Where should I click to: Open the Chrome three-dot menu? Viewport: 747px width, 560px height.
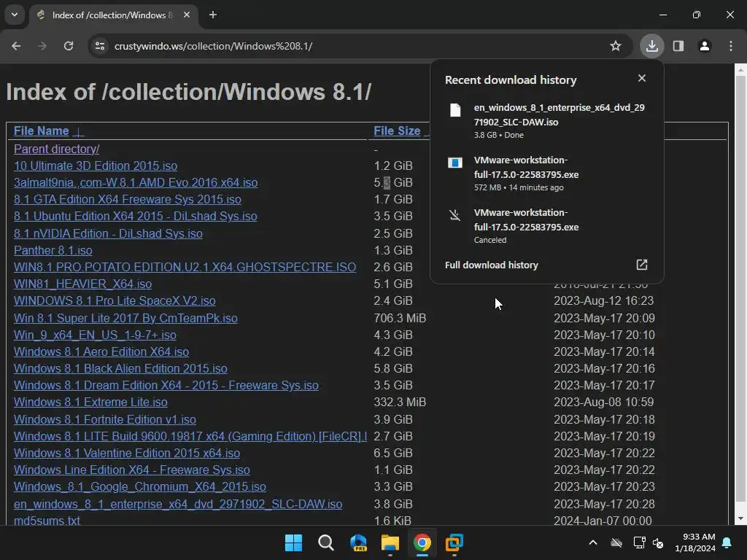click(x=731, y=46)
